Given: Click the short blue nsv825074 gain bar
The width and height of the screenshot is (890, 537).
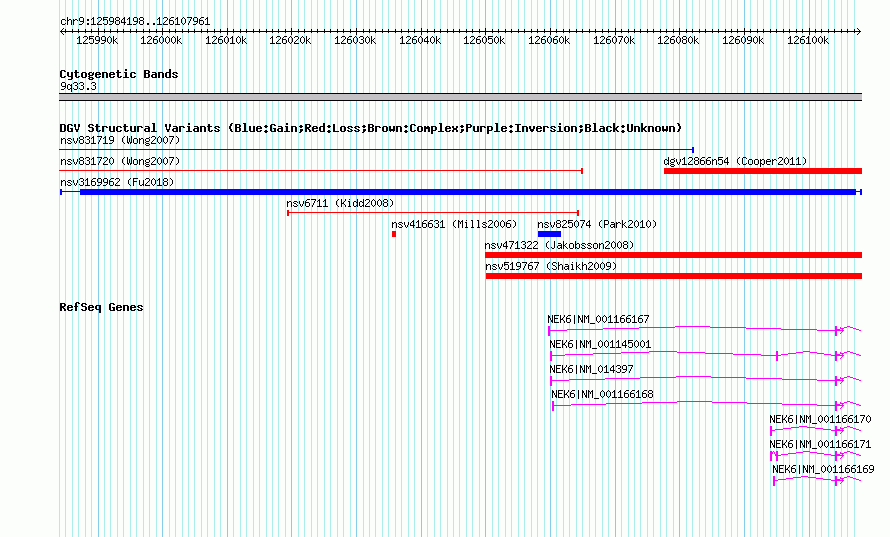Looking at the screenshot, I should click(x=549, y=234).
